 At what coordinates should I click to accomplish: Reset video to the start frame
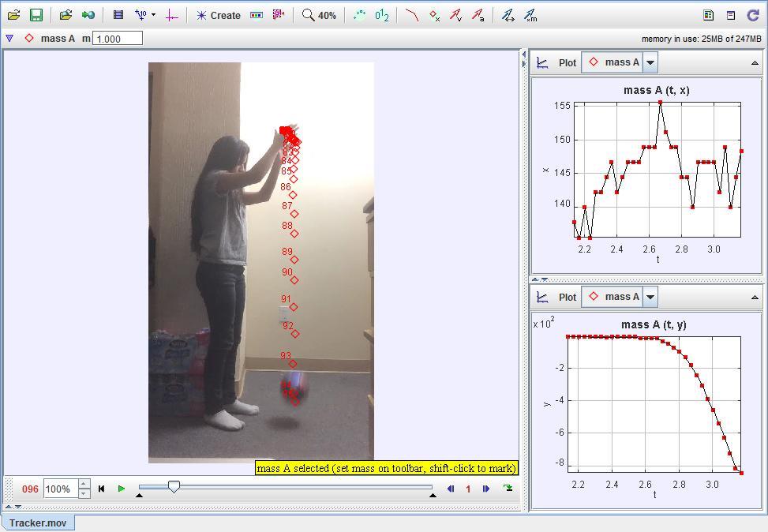pyautogui.click(x=101, y=489)
